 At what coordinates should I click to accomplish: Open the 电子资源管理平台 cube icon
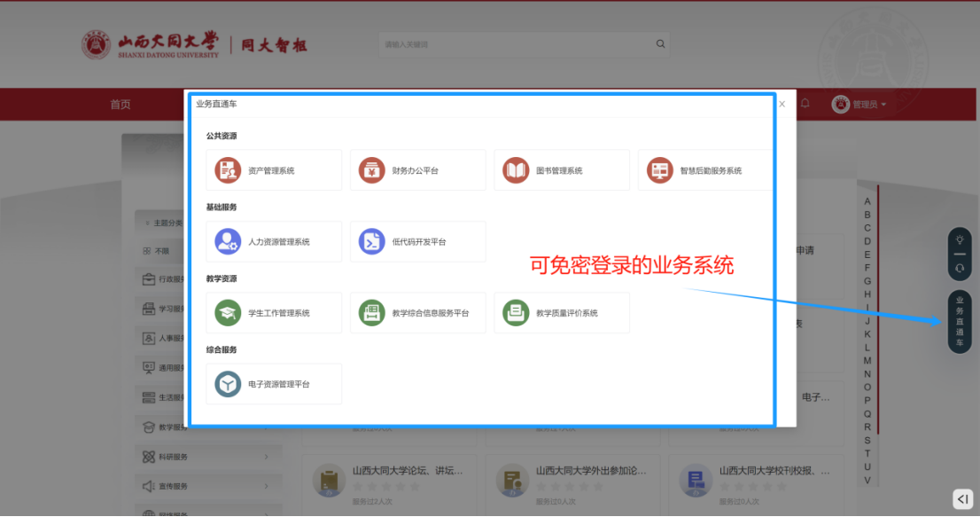(x=229, y=384)
